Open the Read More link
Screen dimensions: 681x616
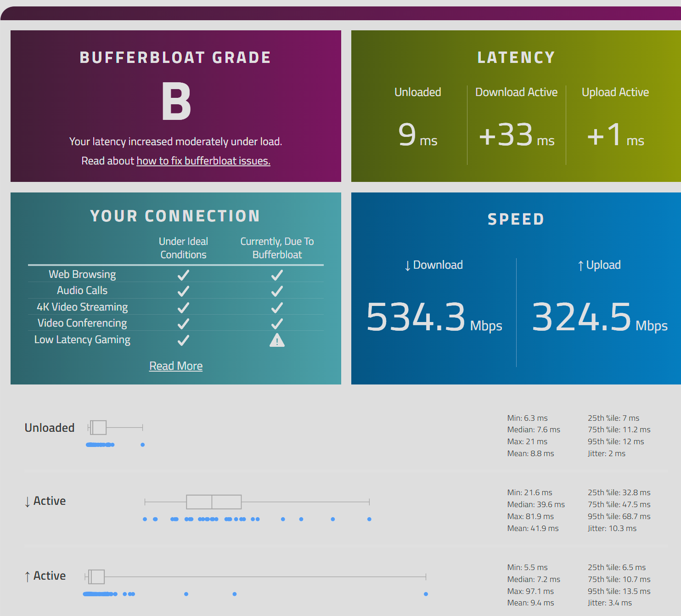176,366
